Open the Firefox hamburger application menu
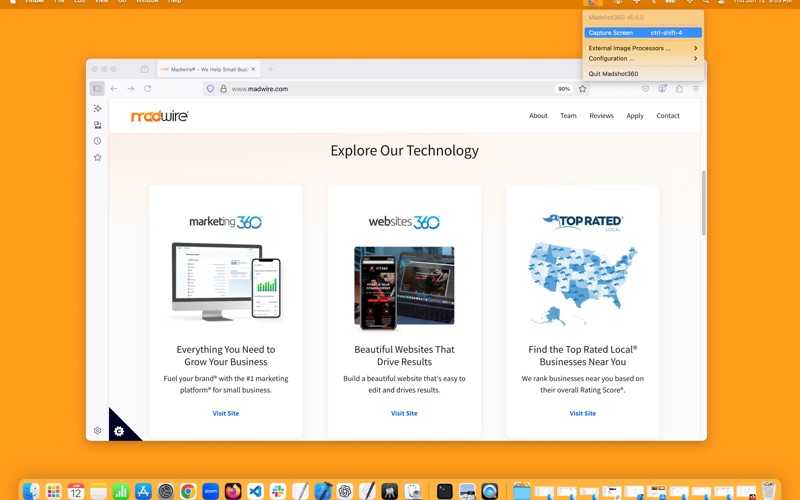 coord(696,89)
